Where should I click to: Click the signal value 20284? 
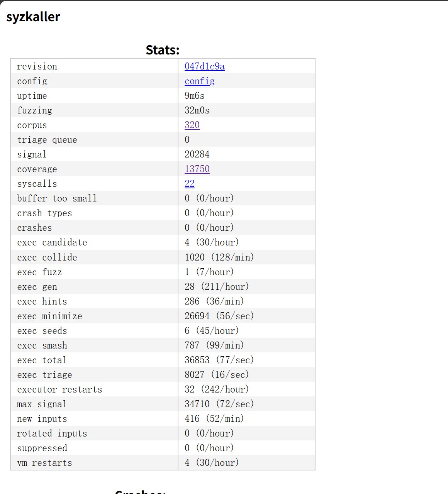point(197,154)
